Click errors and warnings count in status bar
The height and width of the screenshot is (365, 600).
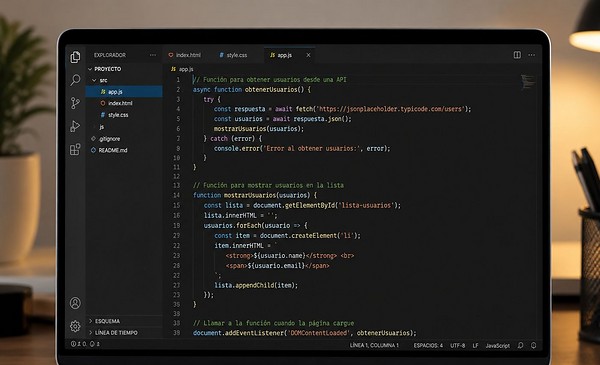tap(85, 344)
